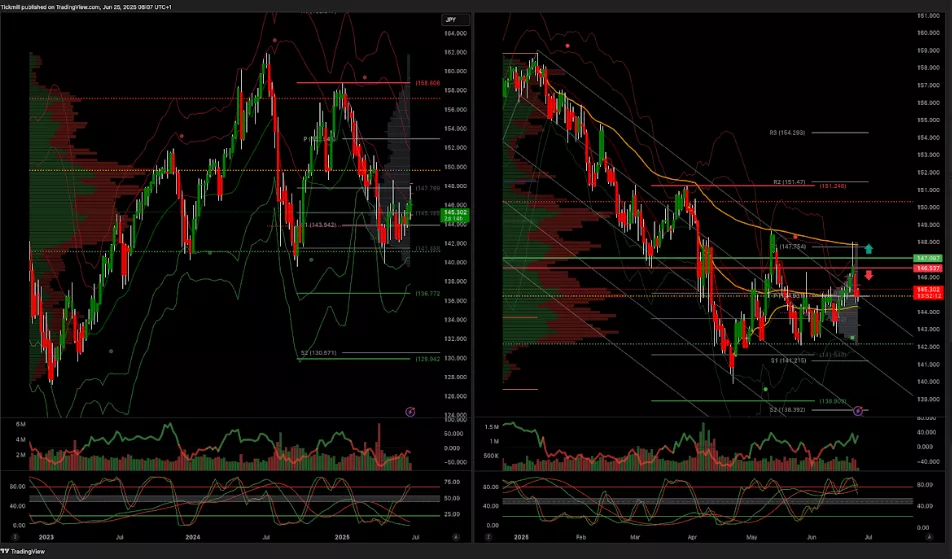The height and width of the screenshot is (559, 952).
Task: Click the red down arrow marker
Action: [x=869, y=275]
